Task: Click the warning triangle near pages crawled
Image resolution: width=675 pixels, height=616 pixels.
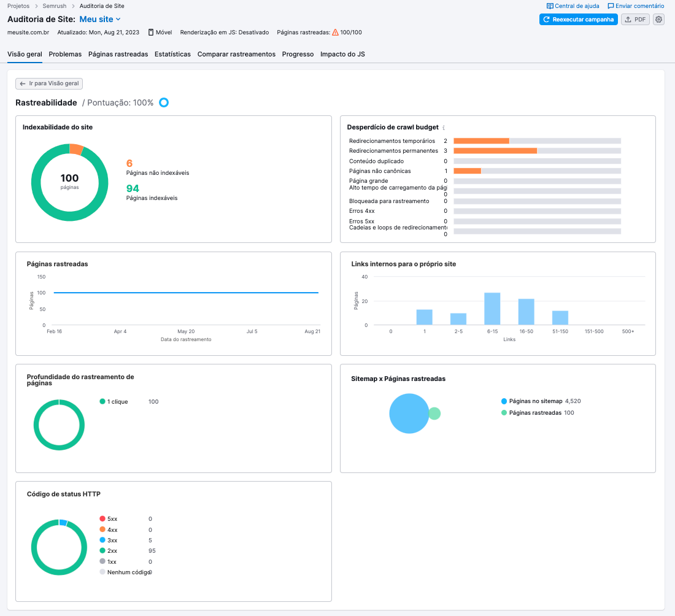Action: 335,32
